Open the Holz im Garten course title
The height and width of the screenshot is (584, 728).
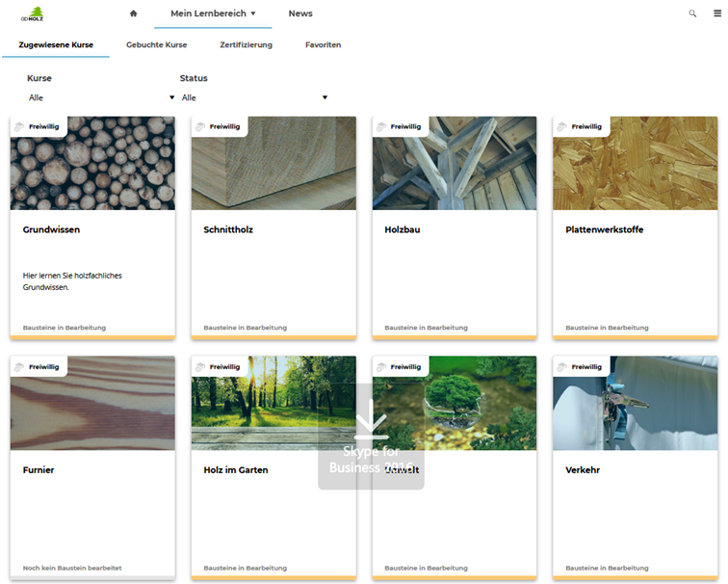pyautogui.click(x=236, y=469)
